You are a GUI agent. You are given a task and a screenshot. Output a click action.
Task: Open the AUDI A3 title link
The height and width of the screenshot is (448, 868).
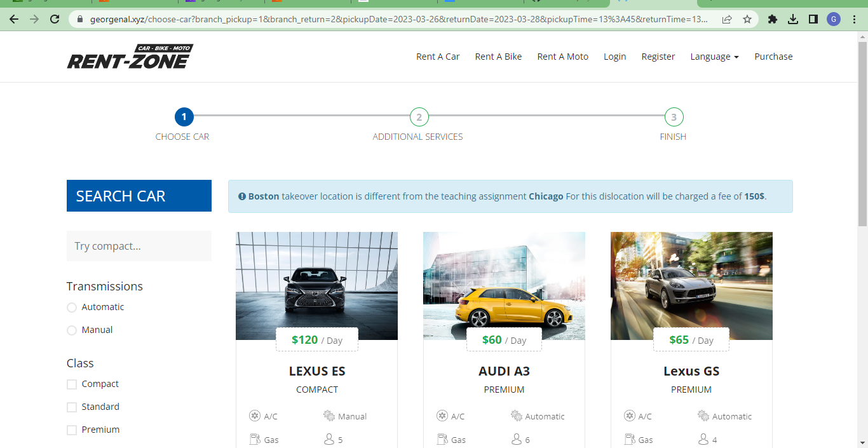click(x=504, y=371)
